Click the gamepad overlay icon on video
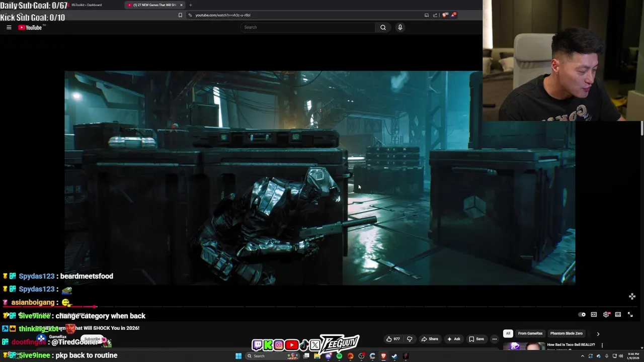The height and width of the screenshot is (362, 644). (632, 297)
